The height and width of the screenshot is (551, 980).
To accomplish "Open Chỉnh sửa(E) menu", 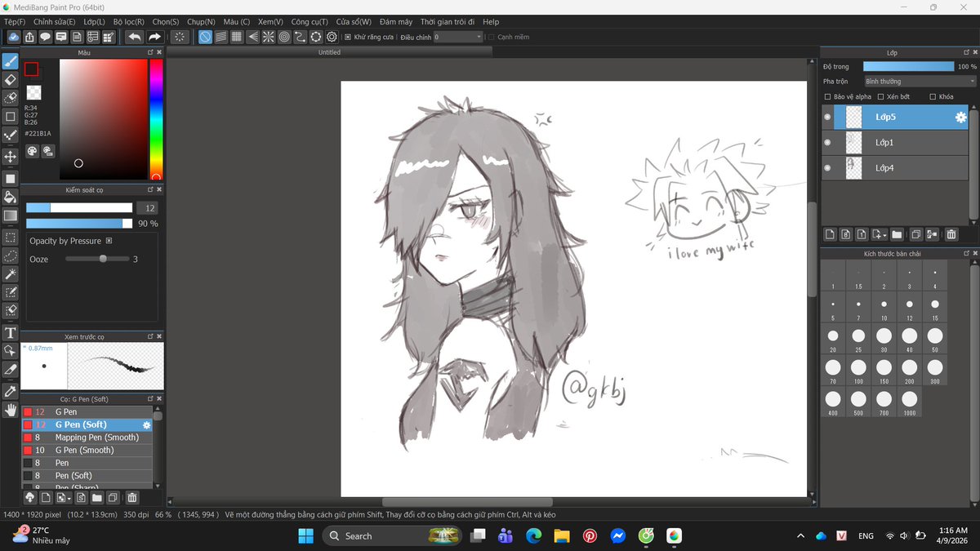I will click(x=55, y=22).
